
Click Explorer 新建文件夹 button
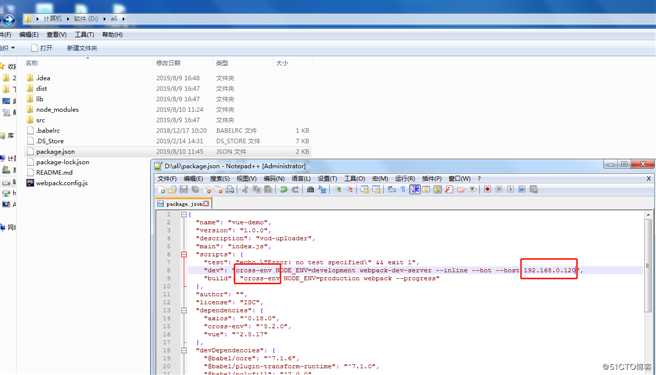(x=82, y=48)
